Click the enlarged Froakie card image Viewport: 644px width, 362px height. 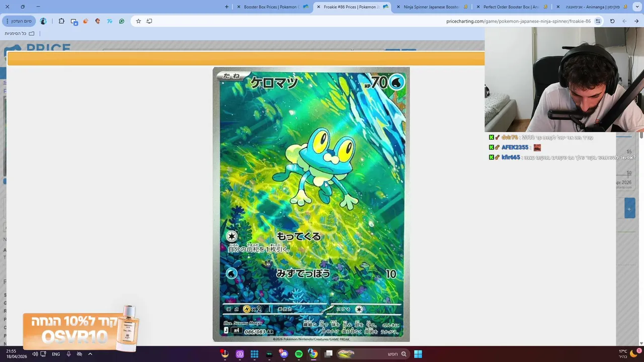pos(311,204)
